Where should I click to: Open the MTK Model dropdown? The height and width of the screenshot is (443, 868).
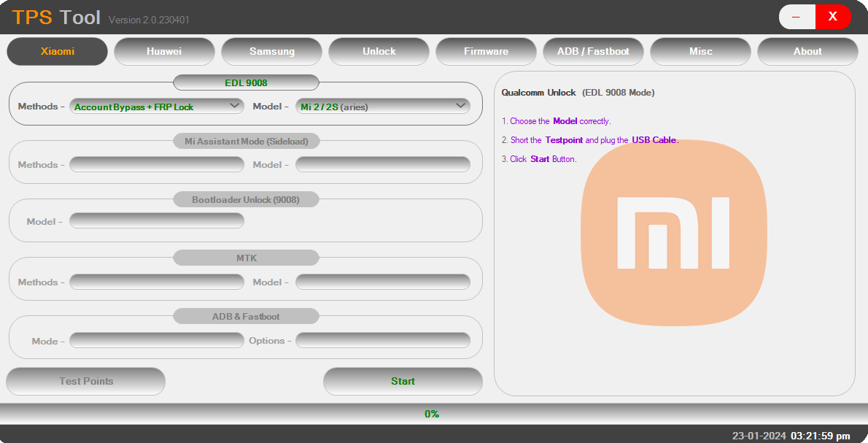382,282
